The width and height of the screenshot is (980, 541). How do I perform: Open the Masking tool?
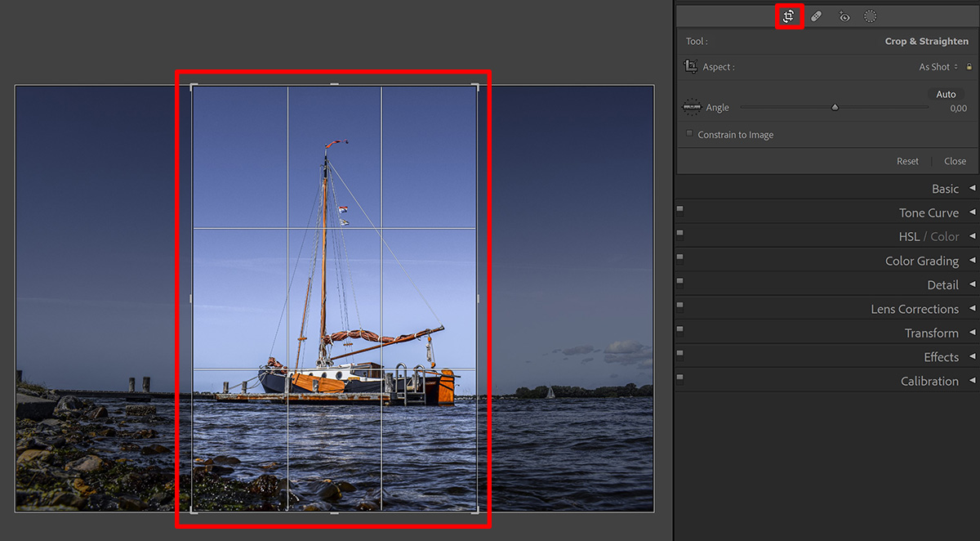pos(870,16)
